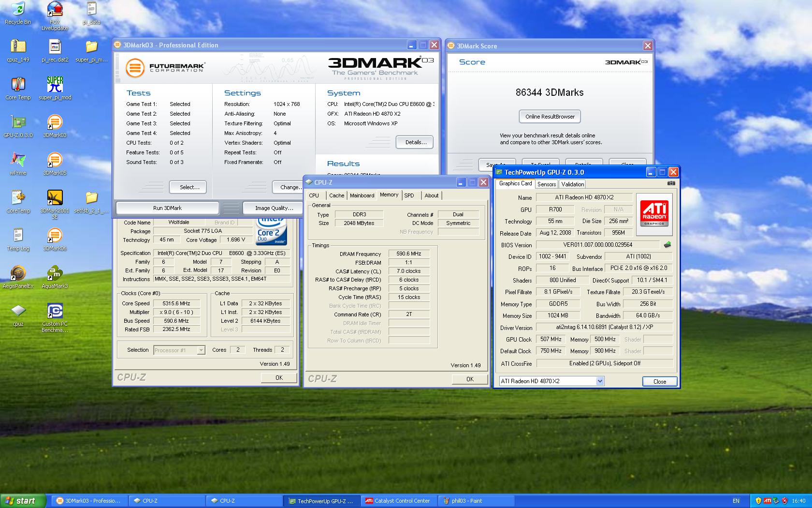Image resolution: width=812 pixels, height=508 pixels.
Task: Click the EN language indicator in taskbar
Action: [x=736, y=501]
